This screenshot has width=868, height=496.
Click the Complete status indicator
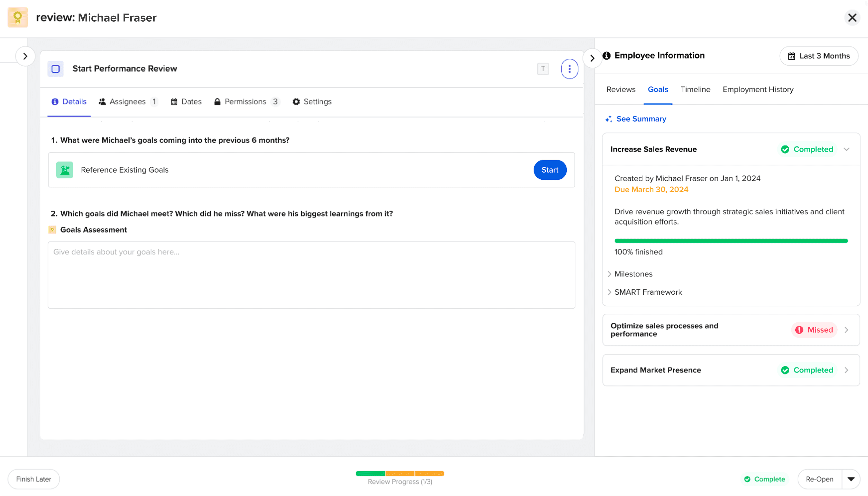tap(764, 479)
